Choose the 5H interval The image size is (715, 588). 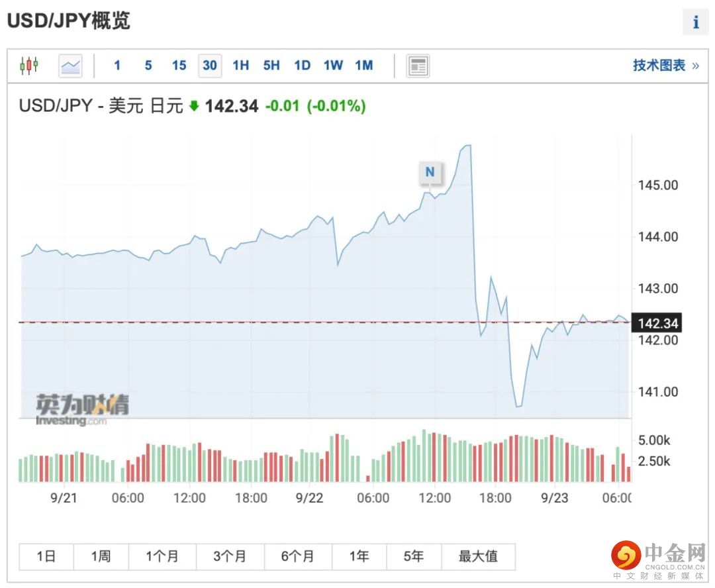click(x=271, y=65)
